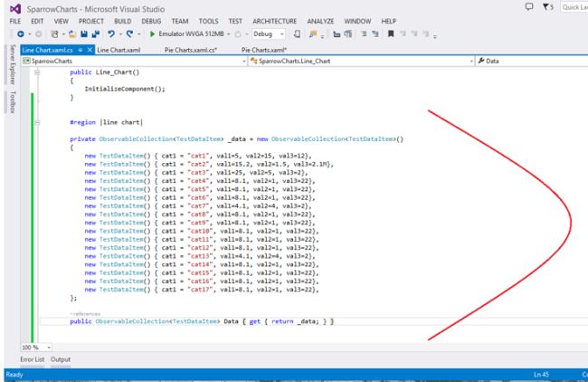Close the Line Chart.xaml.cs tab
The width and height of the screenshot is (588, 382).
click(x=90, y=50)
